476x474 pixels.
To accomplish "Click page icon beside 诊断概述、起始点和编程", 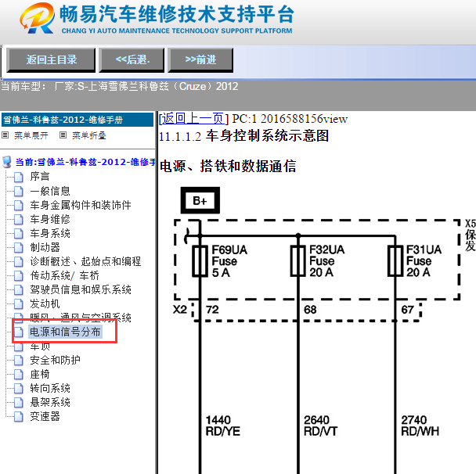I will (x=19, y=261).
